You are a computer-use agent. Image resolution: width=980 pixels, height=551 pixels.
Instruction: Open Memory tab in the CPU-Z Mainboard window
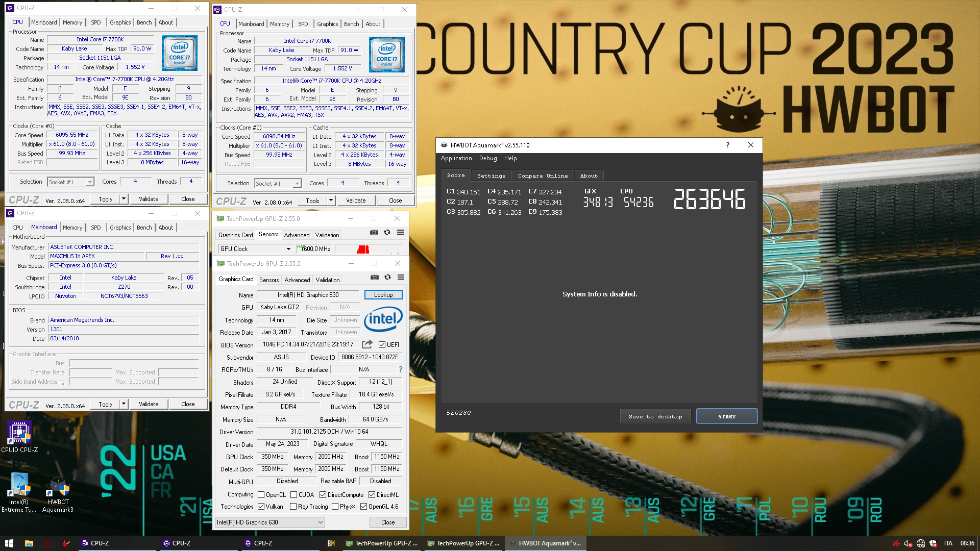(72, 228)
